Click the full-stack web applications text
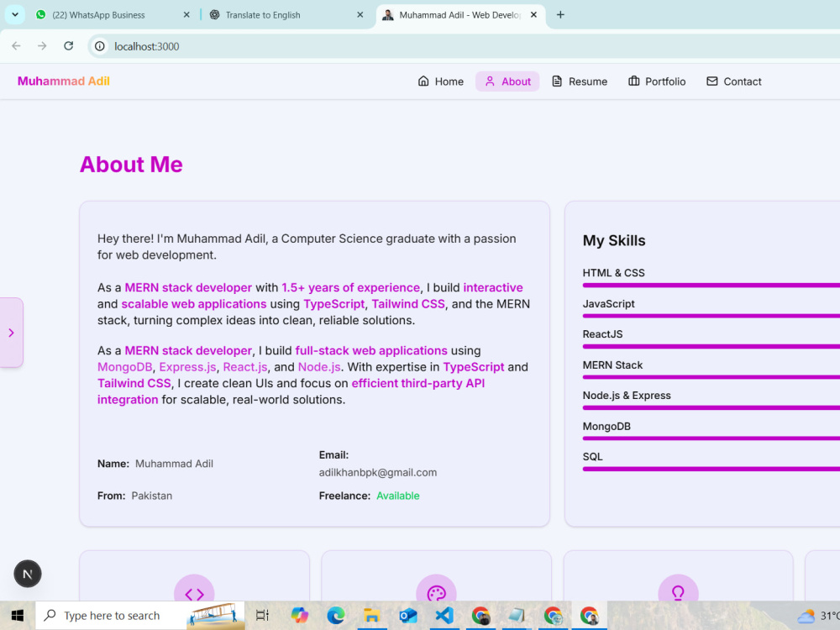This screenshot has height=630, width=840. point(371,350)
